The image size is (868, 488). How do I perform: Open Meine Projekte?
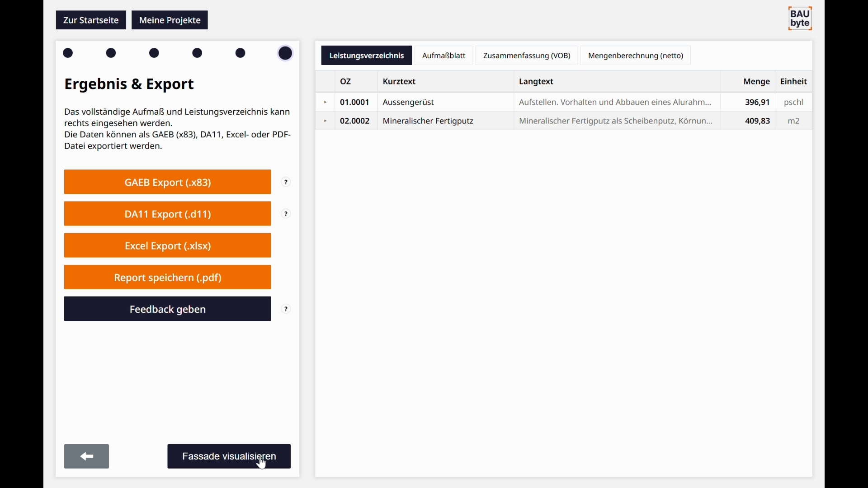point(170,20)
